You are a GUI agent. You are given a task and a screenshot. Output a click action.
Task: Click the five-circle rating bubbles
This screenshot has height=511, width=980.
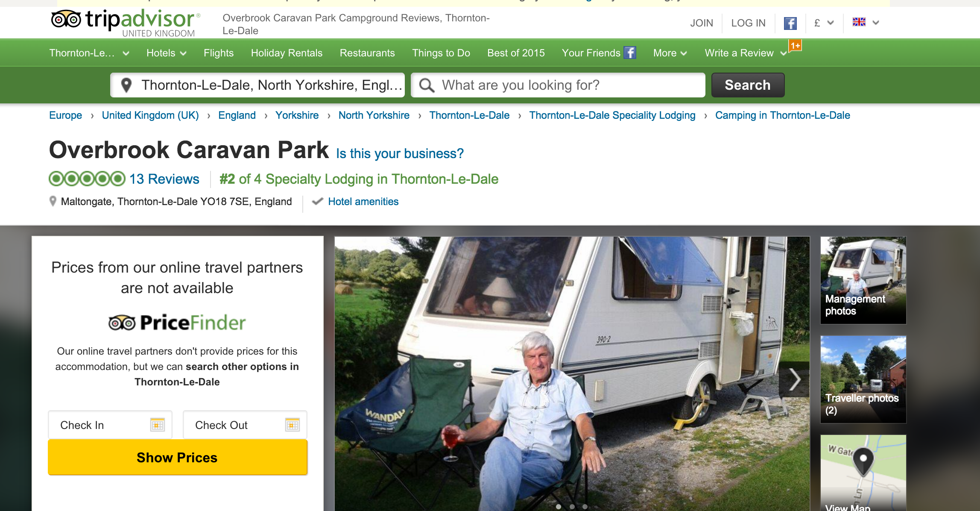(87, 179)
